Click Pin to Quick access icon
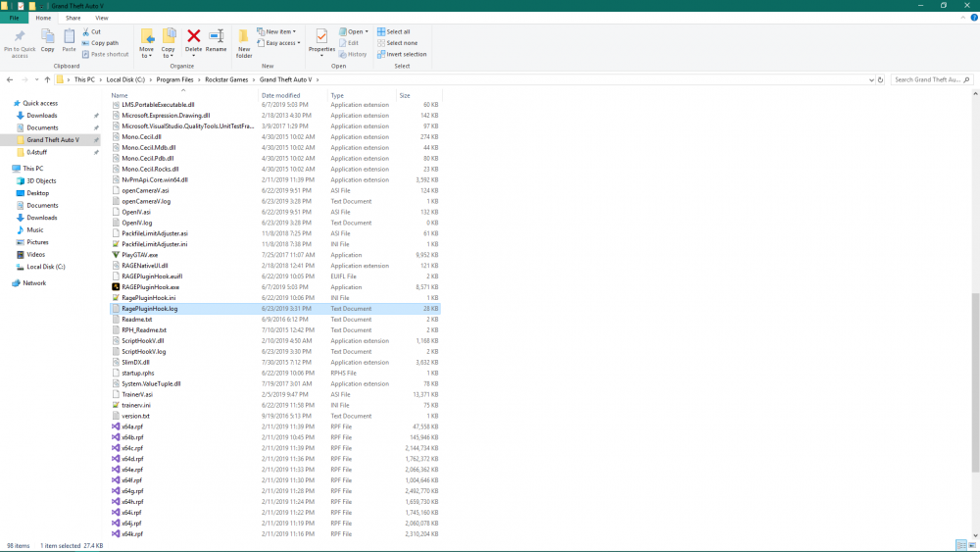Image resolution: width=980 pixels, height=552 pixels. coord(20,41)
